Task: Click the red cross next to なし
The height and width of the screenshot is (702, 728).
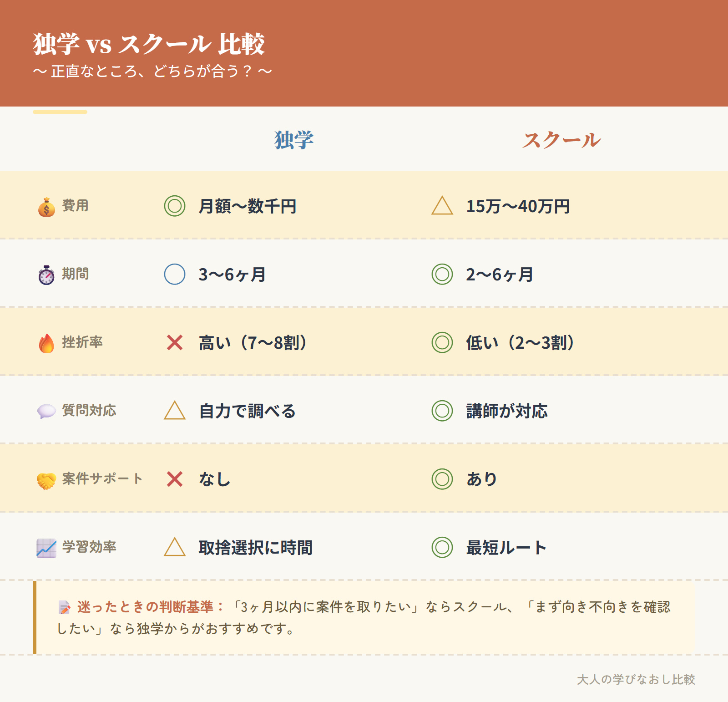Action: (175, 479)
